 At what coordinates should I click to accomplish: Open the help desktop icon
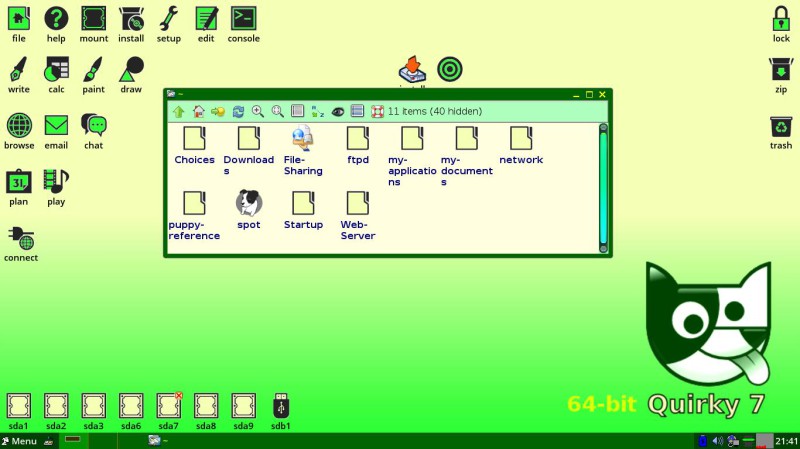(x=56, y=19)
